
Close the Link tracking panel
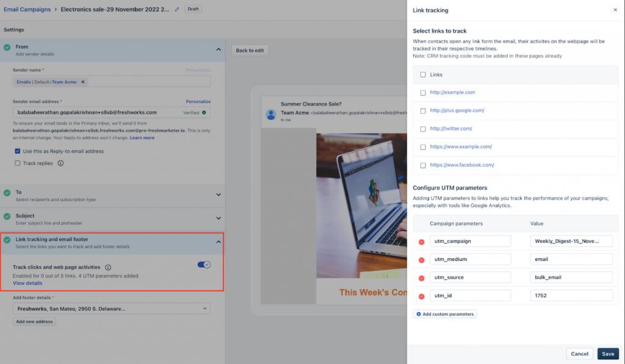[616, 10]
